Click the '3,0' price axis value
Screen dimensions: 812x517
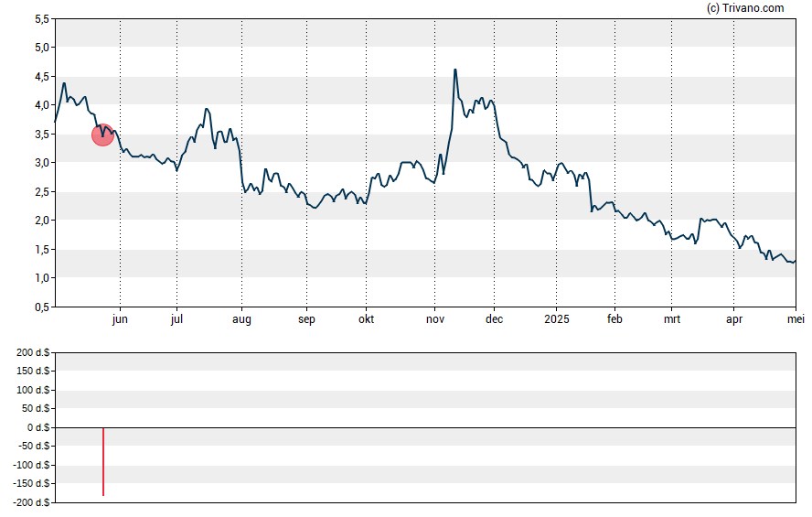pos(42,163)
